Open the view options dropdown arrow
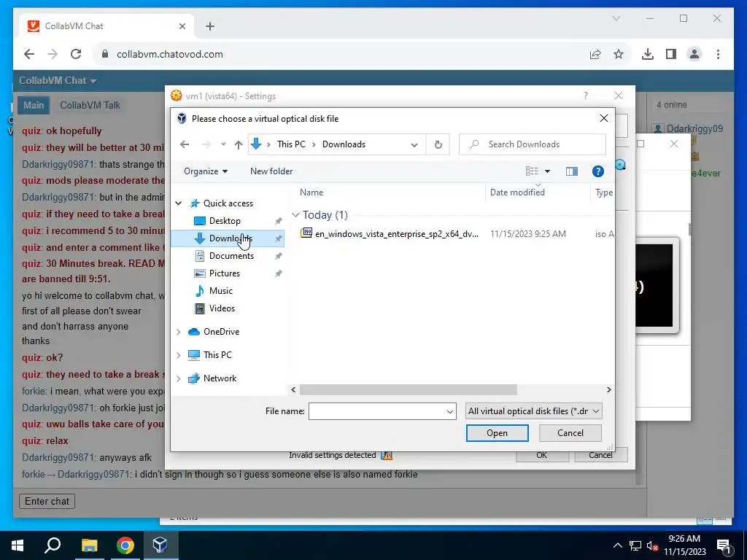 547,171
